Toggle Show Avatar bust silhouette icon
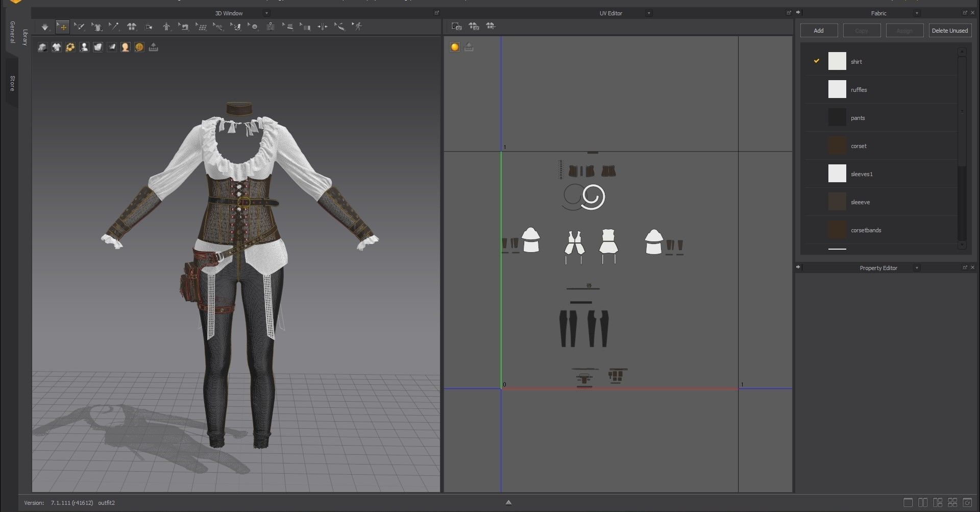 coord(84,47)
